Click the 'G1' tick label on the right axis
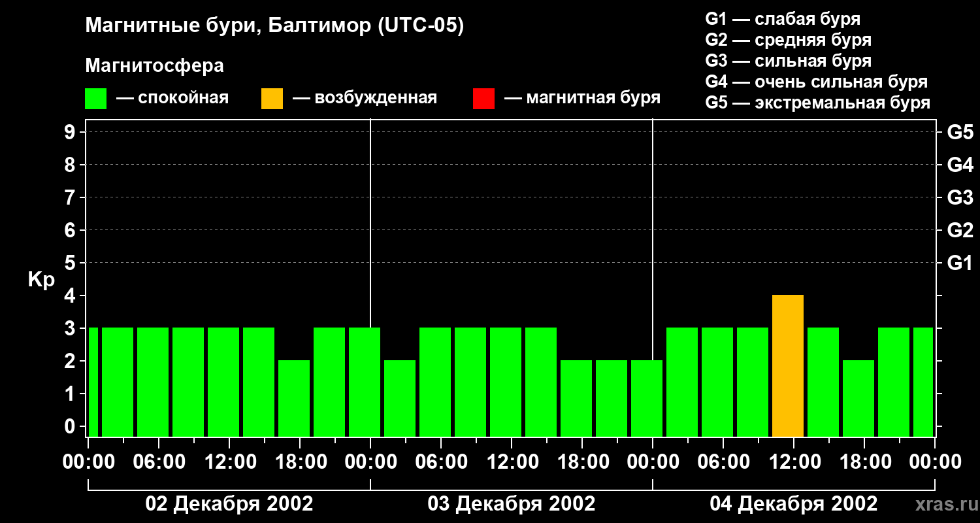This screenshot has height=523, width=980. tap(960, 263)
